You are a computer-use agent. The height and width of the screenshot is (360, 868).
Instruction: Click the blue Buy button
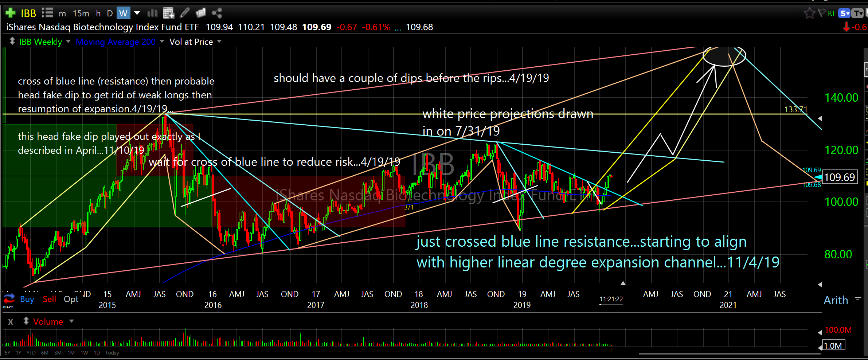(27, 299)
